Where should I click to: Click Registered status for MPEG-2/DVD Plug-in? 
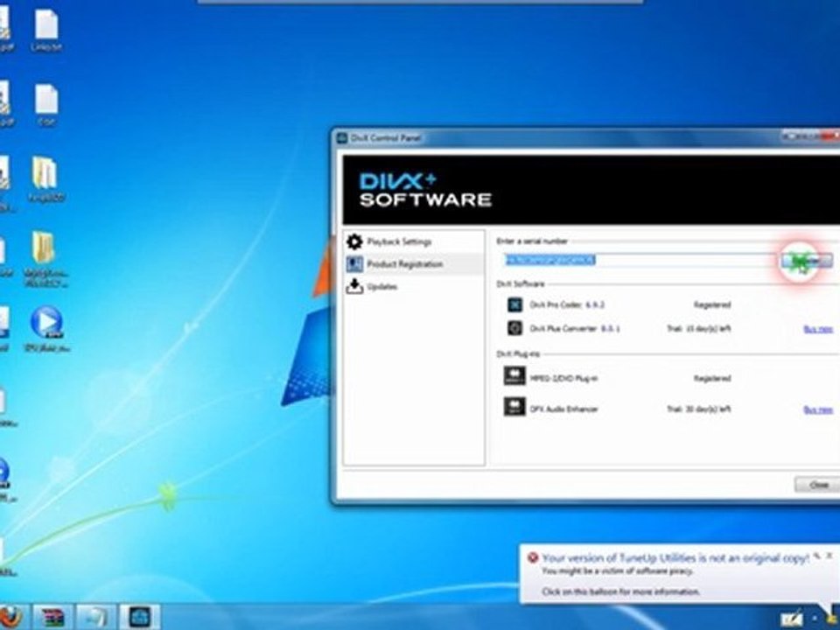click(712, 378)
